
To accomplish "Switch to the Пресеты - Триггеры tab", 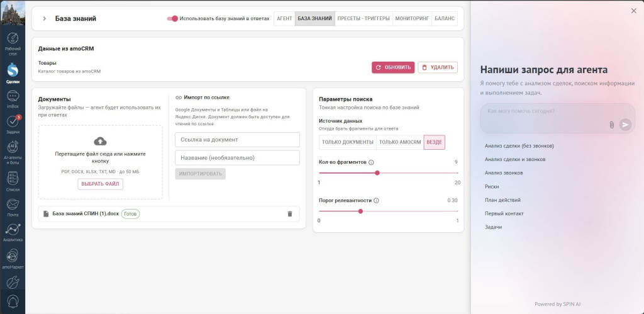I will 364,18.
